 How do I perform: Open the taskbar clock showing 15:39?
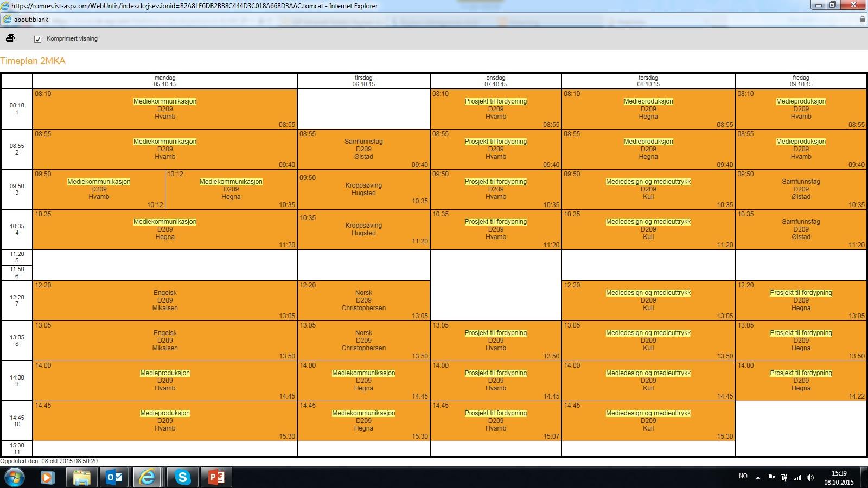[x=839, y=478]
